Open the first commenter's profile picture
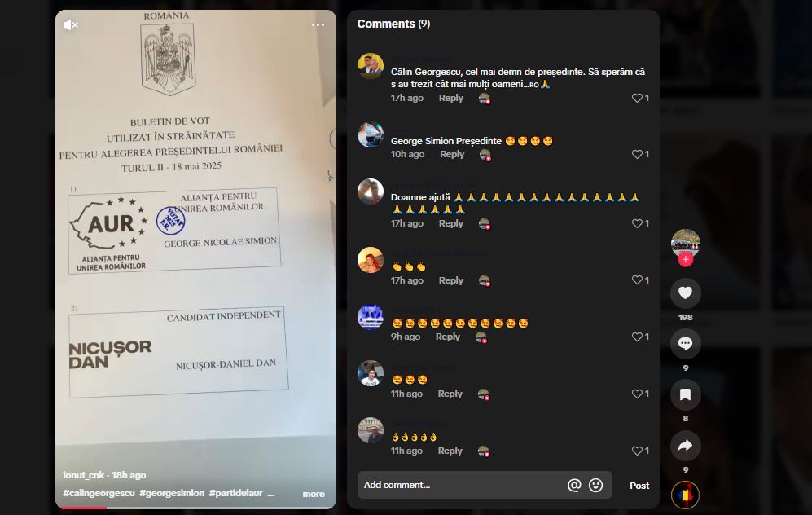The height and width of the screenshot is (515, 812). [371, 66]
